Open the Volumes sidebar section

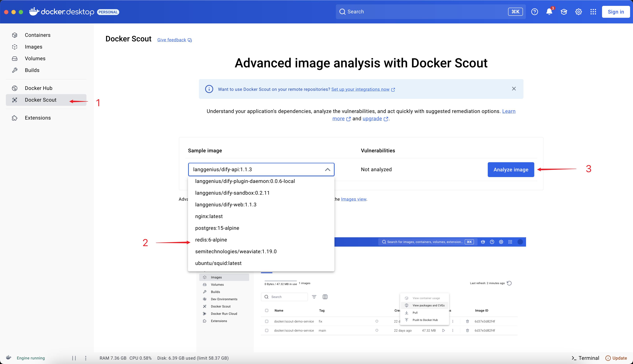click(46, 59)
